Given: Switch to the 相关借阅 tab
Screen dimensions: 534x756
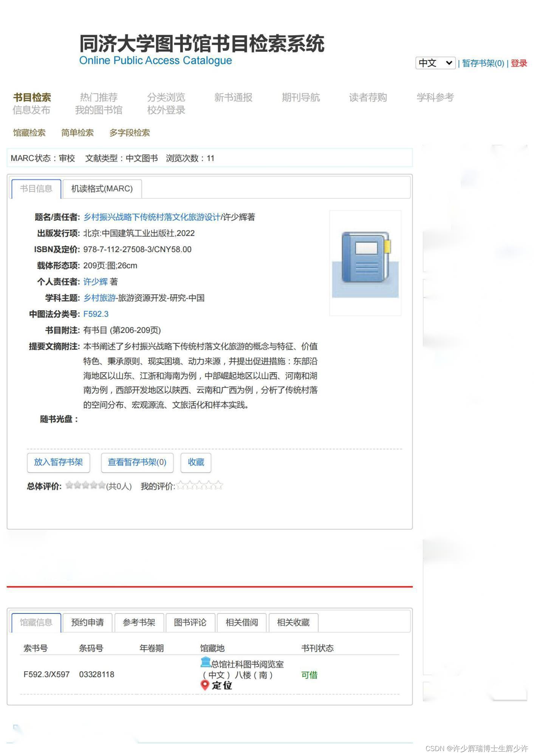Looking at the screenshot, I should point(242,623).
